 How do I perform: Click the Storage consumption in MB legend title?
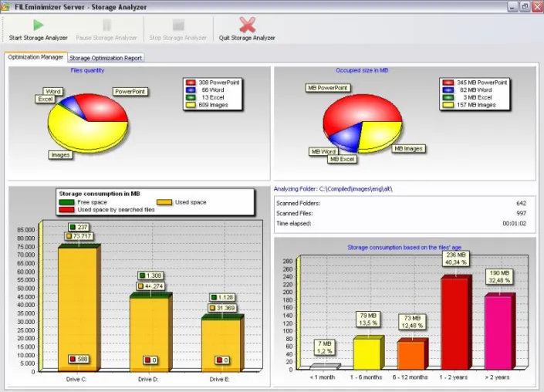[100, 194]
